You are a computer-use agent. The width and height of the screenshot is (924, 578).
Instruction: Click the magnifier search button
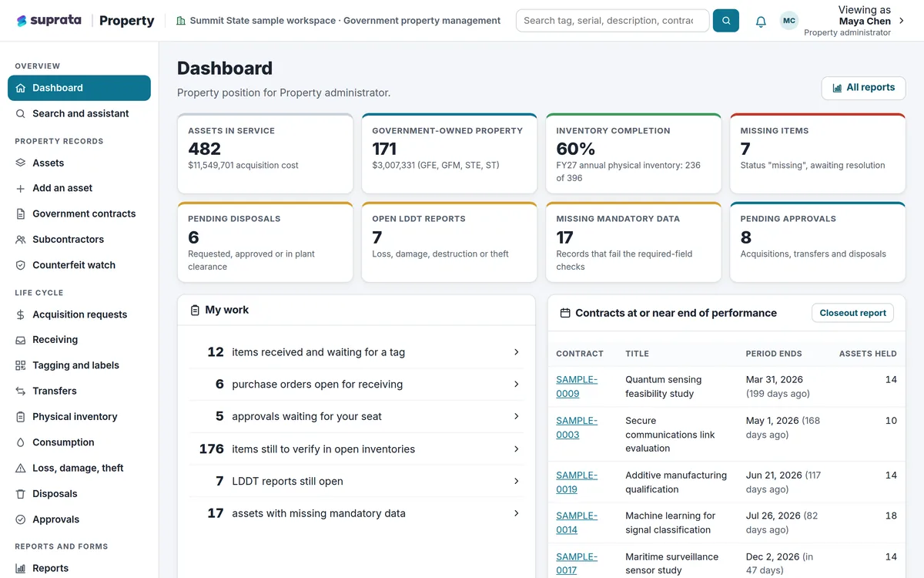click(x=725, y=21)
